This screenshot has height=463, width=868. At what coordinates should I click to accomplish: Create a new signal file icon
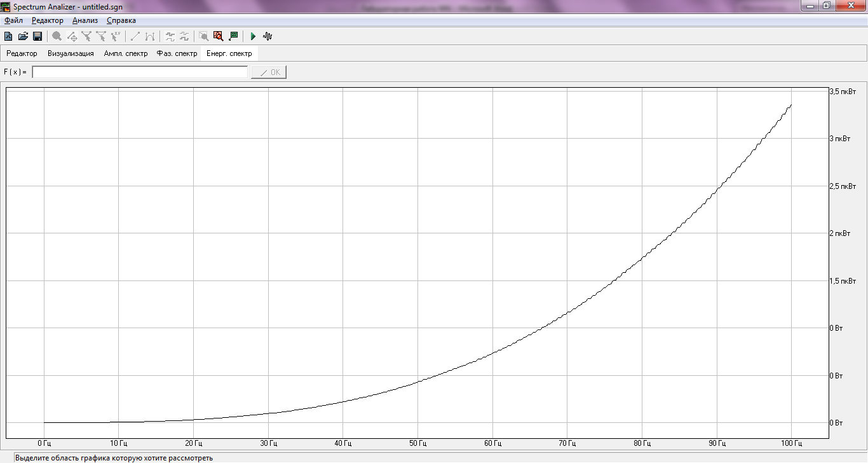(8, 36)
